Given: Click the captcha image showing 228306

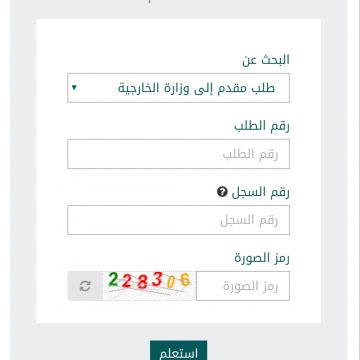Looking at the screenshot, I should point(149,286).
